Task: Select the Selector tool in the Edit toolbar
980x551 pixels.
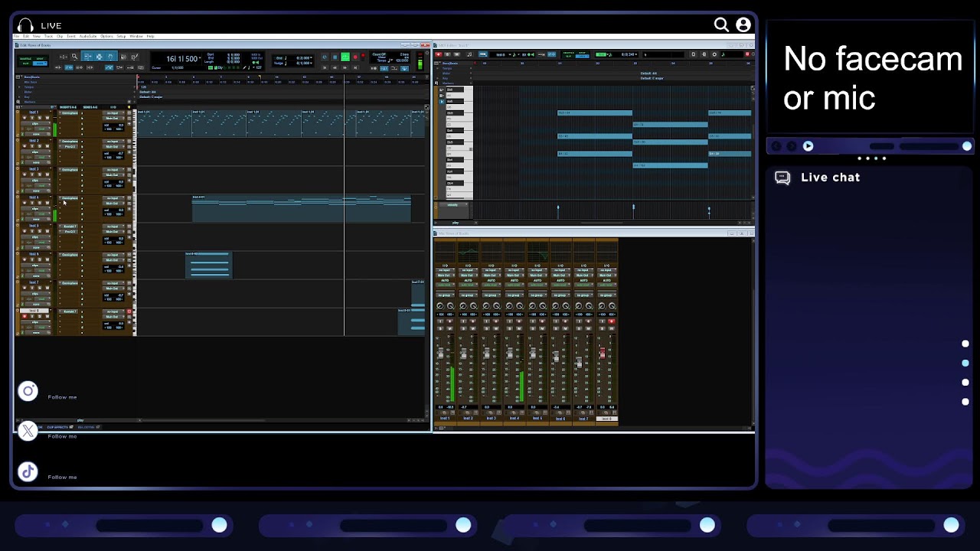Action: pos(100,57)
